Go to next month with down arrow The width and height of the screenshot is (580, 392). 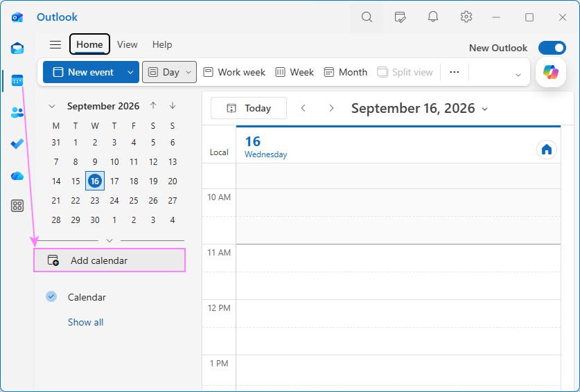173,105
